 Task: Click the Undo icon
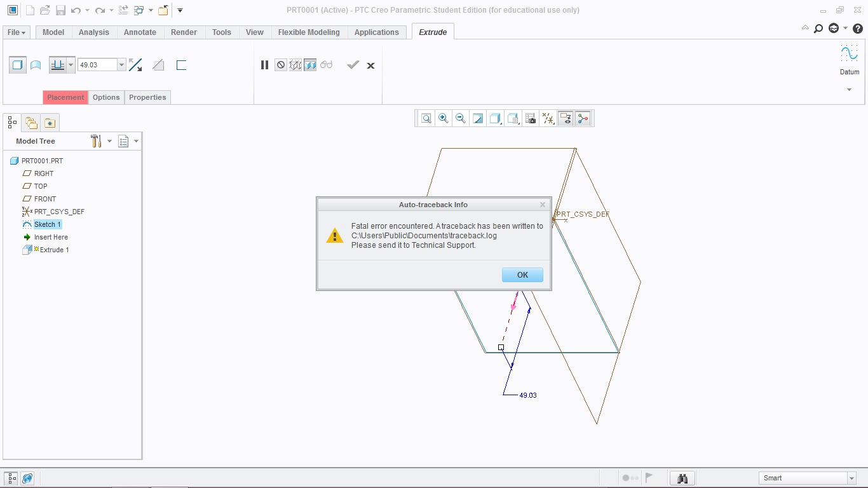point(76,10)
